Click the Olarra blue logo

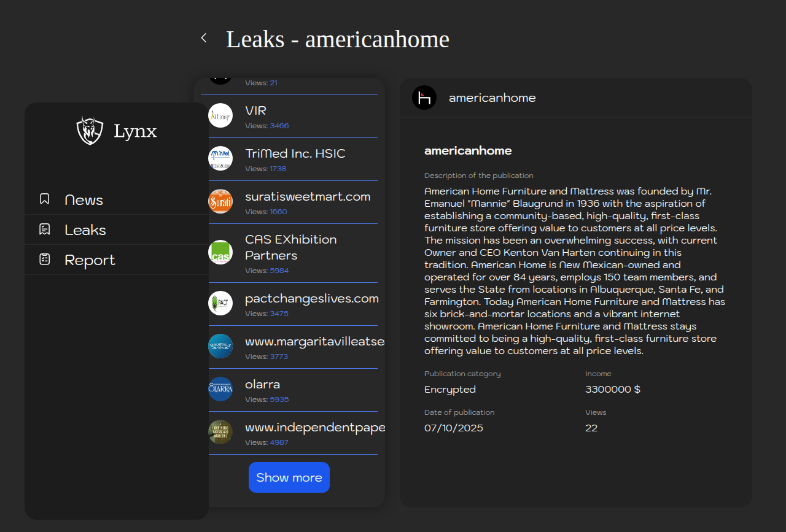pos(220,389)
